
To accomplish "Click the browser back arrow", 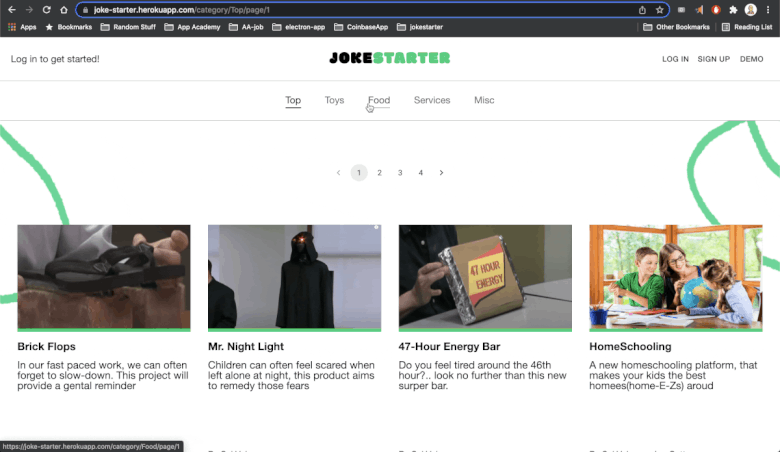I will pyautogui.click(x=11, y=9).
